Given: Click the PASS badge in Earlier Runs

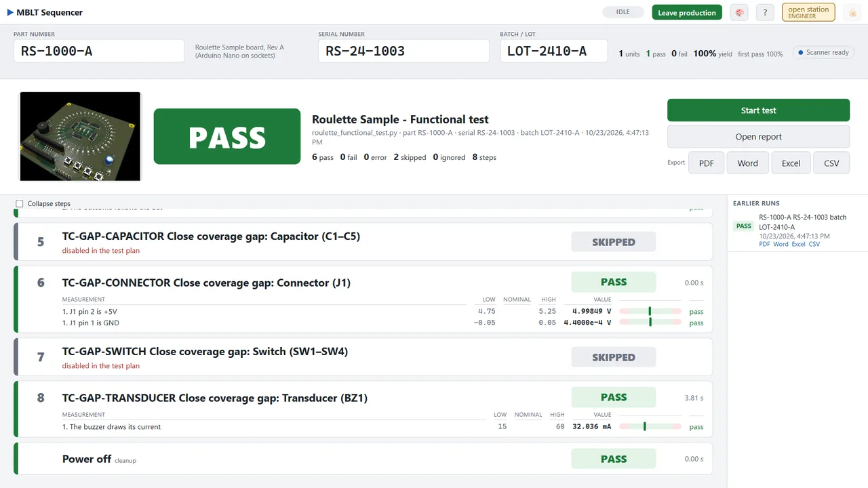Looking at the screenshot, I should 744,226.
